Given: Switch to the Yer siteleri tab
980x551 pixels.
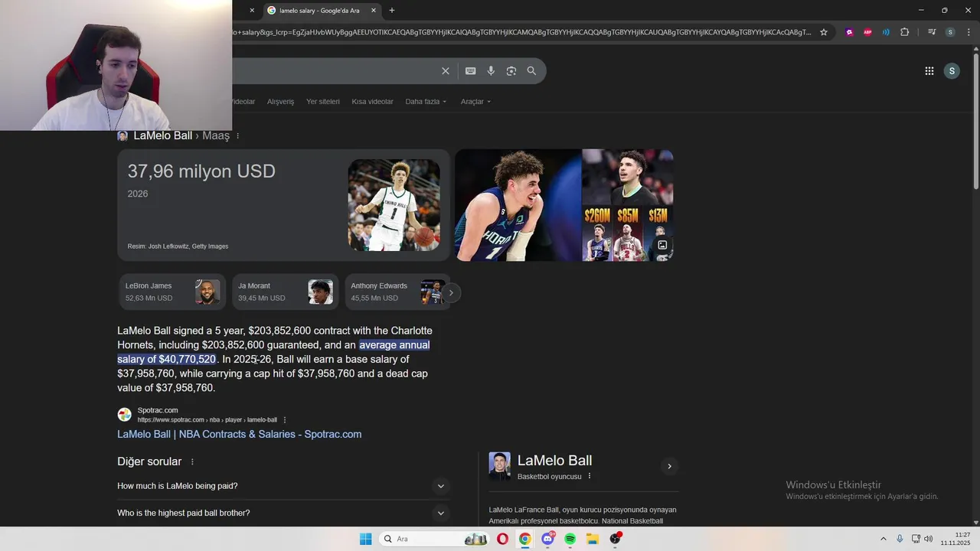Looking at the screenshot, I should point(323,102).
